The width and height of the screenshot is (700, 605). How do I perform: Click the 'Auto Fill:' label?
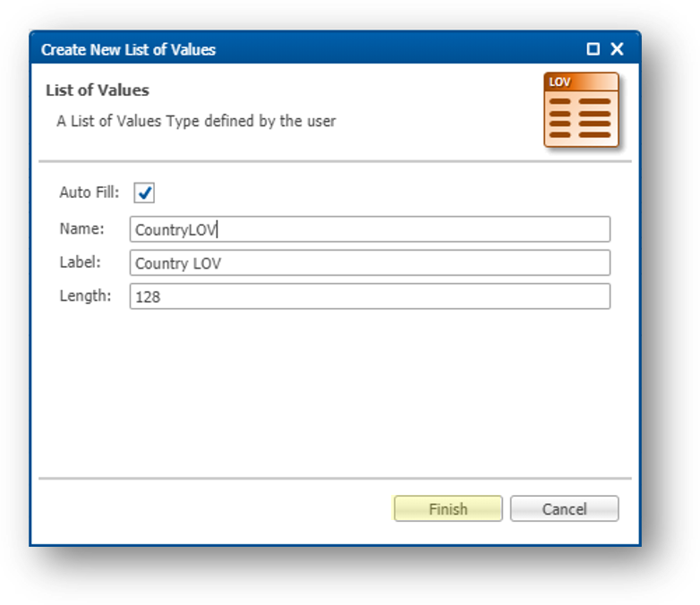[x=90, y=192]
